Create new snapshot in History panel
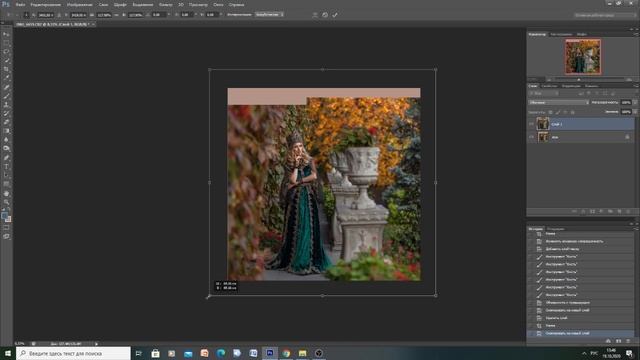Screen dimensions: 640x360 pyautogui.click(x=618, y=341)
